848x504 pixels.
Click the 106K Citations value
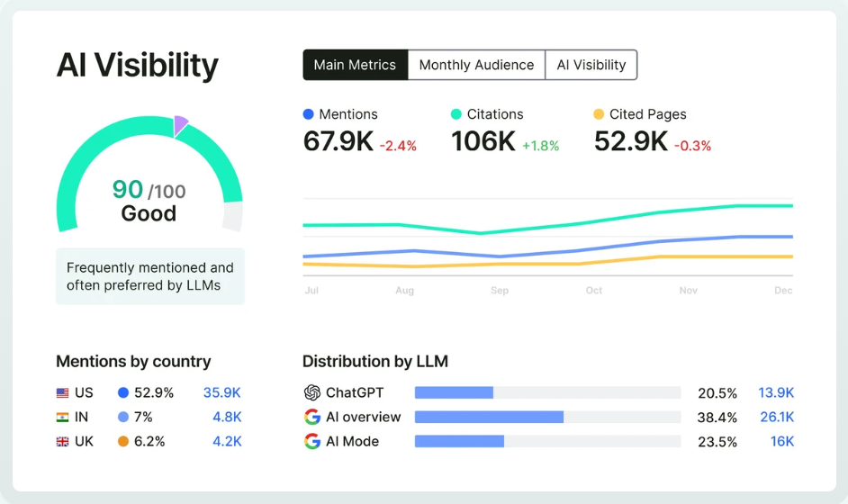483,141
